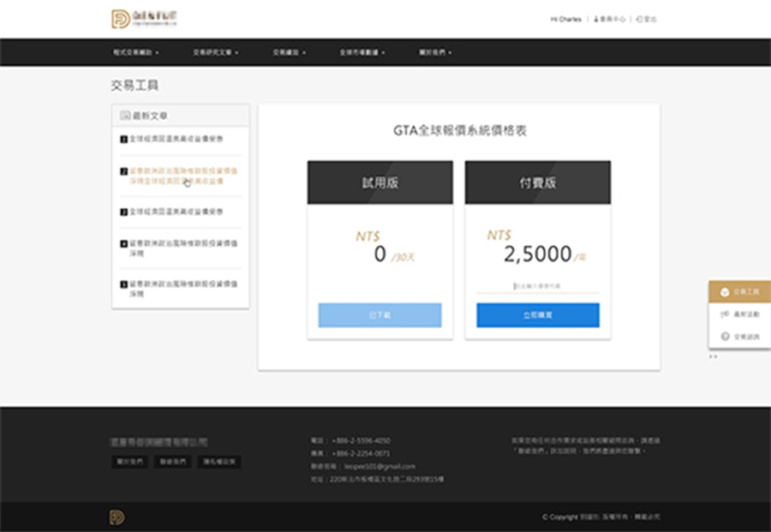Click the NT$ 0 trial price
The image size is (771, 532).
click(385, 247)
